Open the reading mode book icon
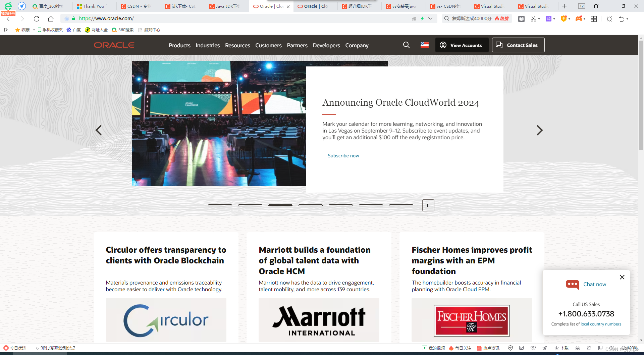Screen dimensions: 644x355 coord(521,19)
